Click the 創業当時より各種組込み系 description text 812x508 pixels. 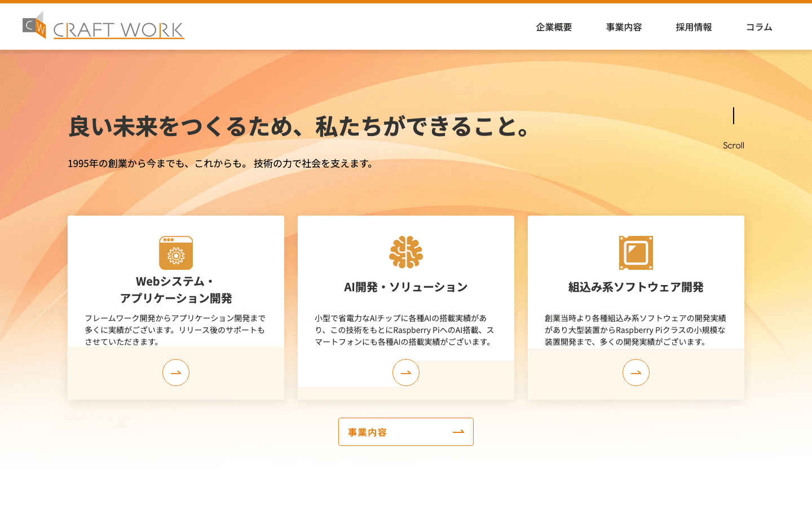(636, 330)
